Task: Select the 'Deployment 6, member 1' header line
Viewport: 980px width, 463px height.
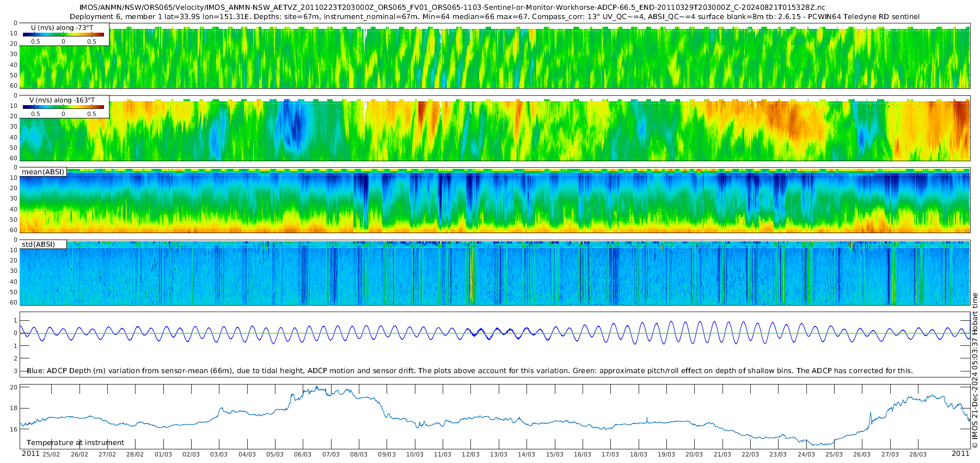Action: tap(495, 17)
